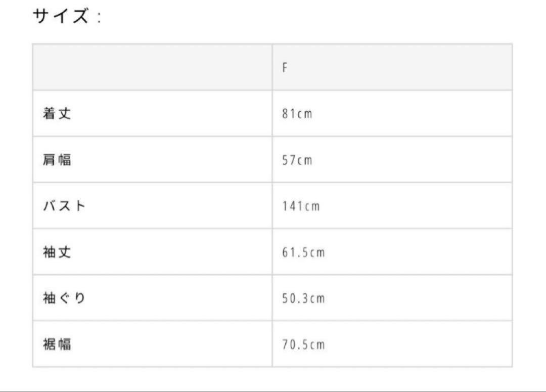Click the colon after サイズ heading
Screen dimensions: 546x392
[99, 17]
